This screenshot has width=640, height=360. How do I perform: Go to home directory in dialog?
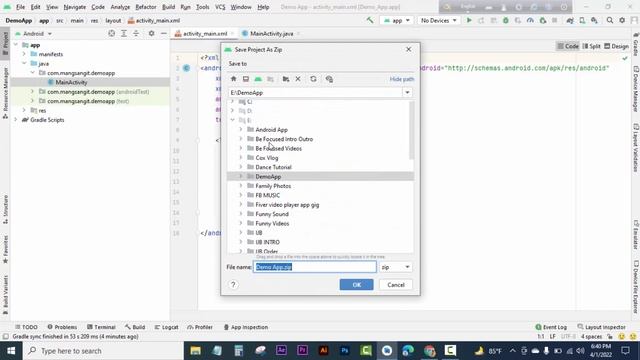pos(233,79)
